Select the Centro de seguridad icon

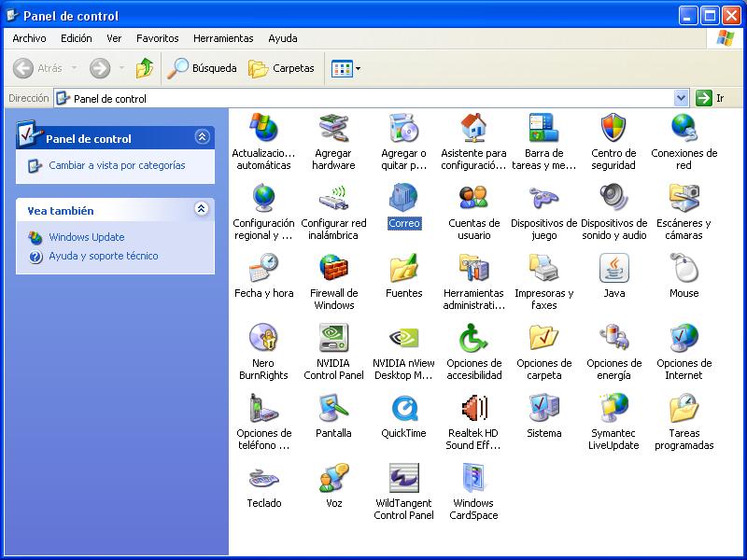(x=613, y=129)
